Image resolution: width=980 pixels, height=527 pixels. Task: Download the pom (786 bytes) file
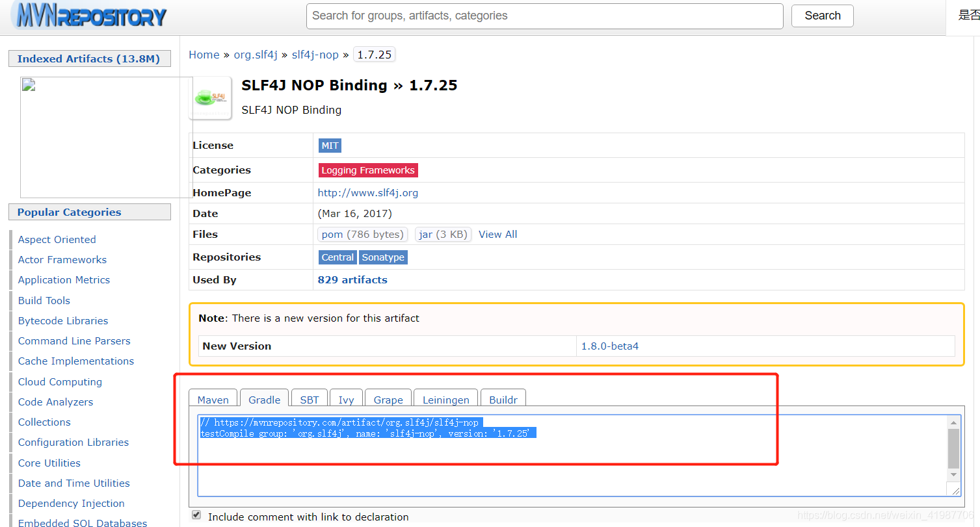[362, 235]
